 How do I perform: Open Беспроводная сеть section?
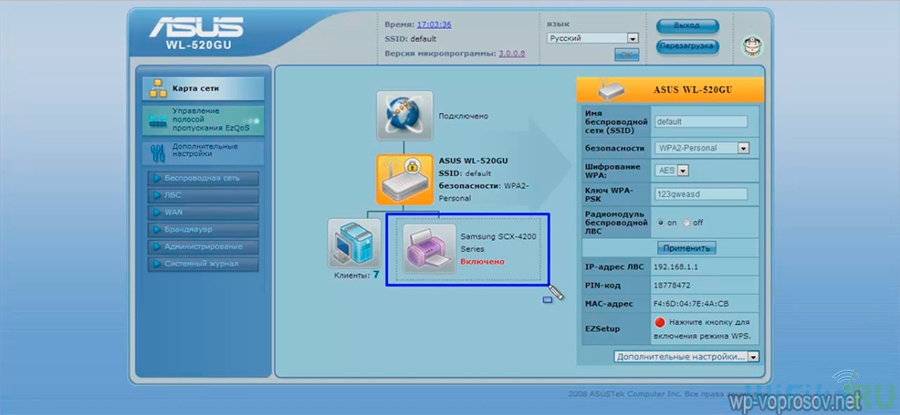(203, 179)
